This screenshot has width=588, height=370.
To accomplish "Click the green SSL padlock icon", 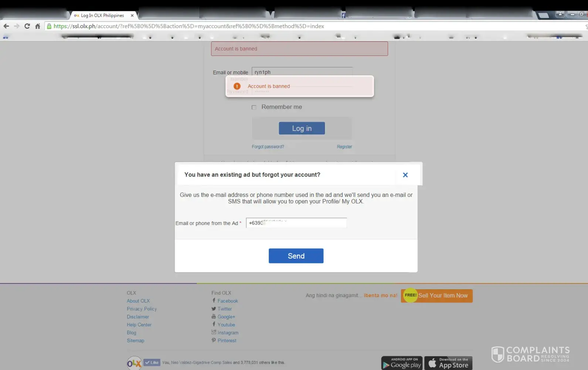I will [49, 26].
